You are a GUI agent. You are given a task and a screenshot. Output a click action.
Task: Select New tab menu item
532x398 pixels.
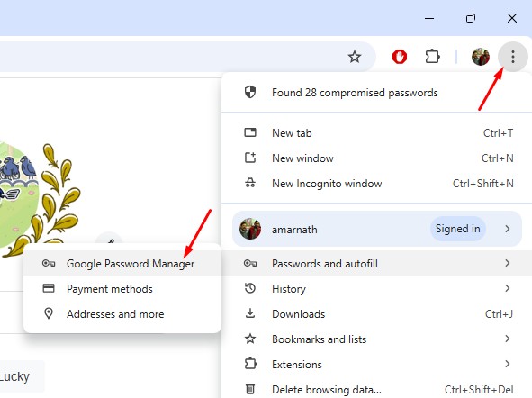click(x=376, y=133)
